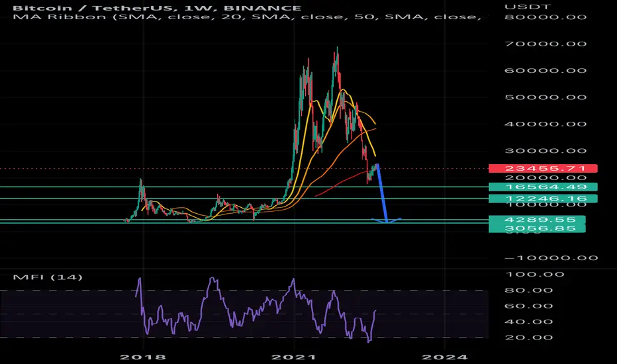
Task: Select the 12246.16 horizontal line price tag
Action: [543, 199]
